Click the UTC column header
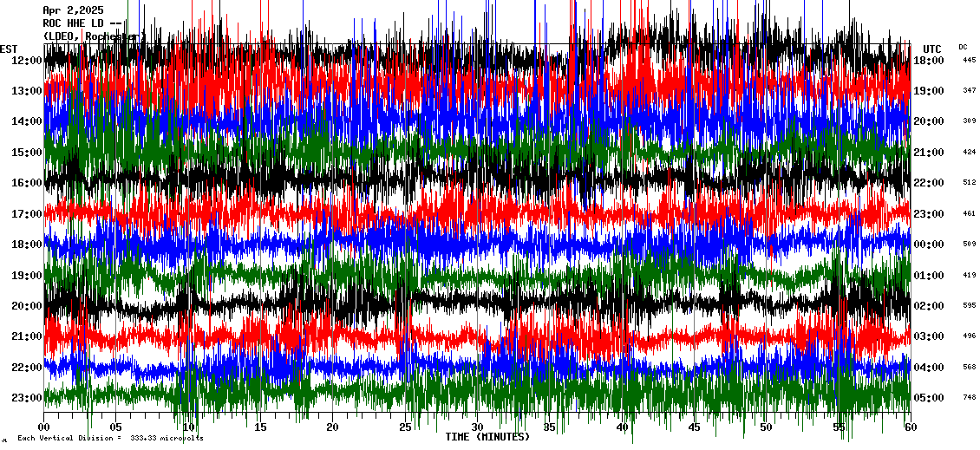Screen dimensions: 980x450 point(931,49)
